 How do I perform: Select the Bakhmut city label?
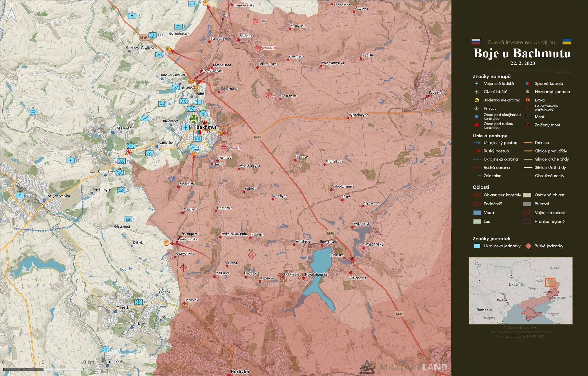click(x=207, y=127)
